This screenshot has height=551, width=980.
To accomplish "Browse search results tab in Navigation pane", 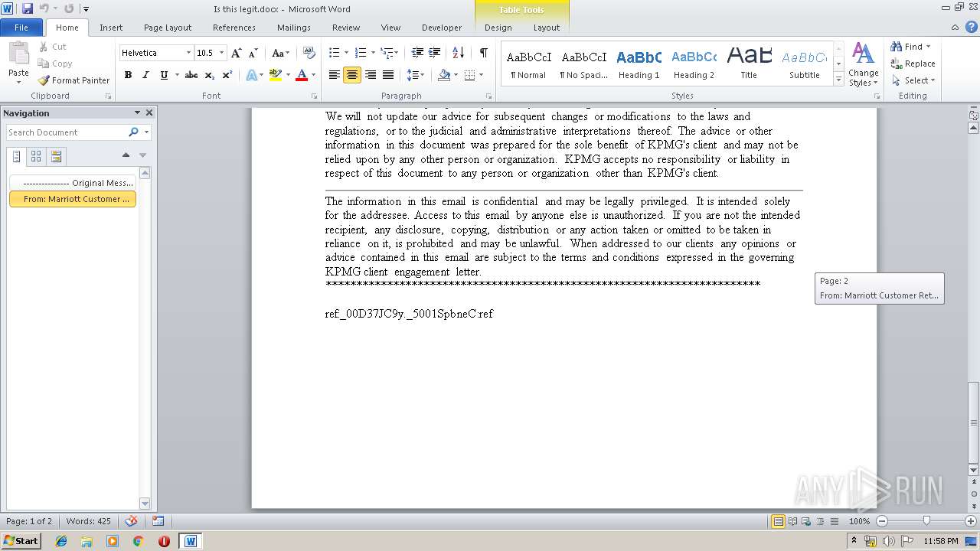I will (x=56, y=156).
